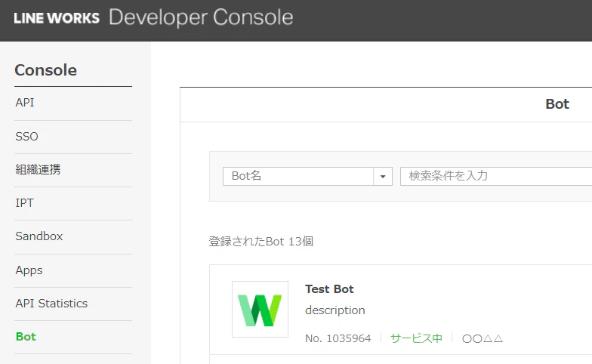Open the Test Bot title link
Viewport: 592px width, 364px height.
coord(329,288)
